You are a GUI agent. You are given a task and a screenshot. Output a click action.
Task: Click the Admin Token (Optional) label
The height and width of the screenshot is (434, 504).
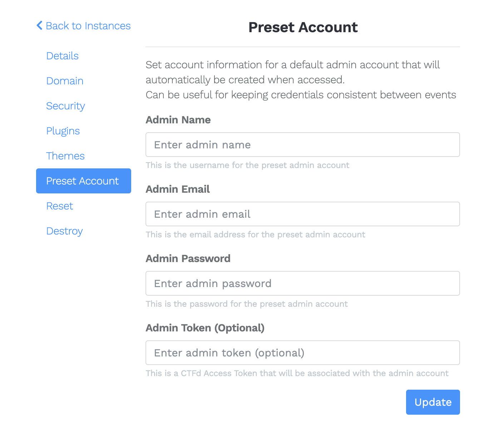(x=205, y=328)
